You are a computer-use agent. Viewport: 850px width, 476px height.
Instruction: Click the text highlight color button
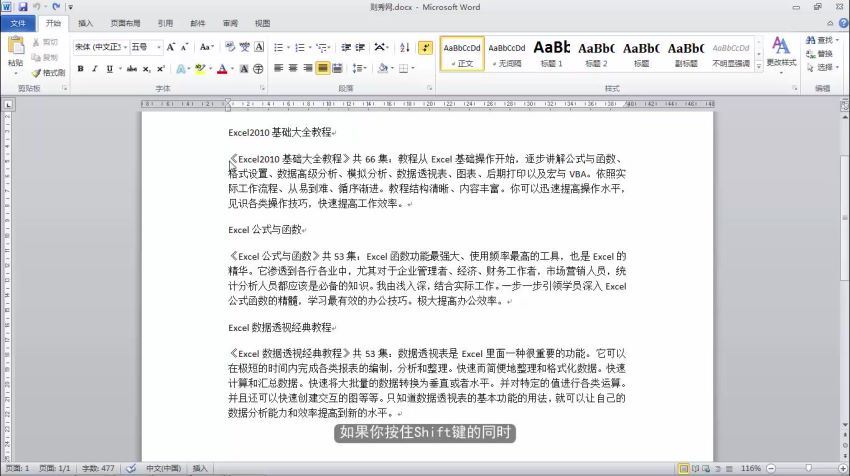click(x=200, y=69)
